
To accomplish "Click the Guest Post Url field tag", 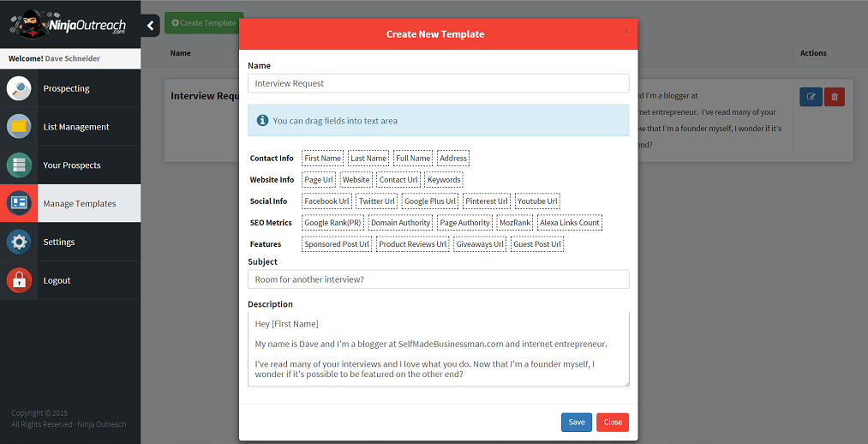I will coord(537,244).
